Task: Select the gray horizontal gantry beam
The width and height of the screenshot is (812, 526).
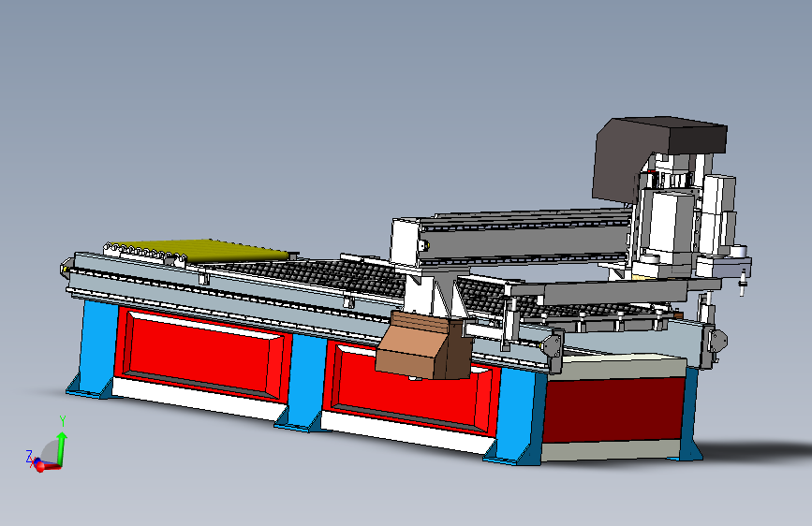Action: (x=523, y=236)
